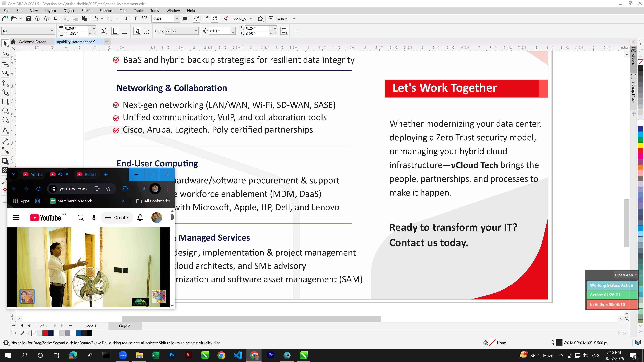Screen dimensions: 644x362
Task: Toggle snapping off button
Action: click(x=226, y=19)
